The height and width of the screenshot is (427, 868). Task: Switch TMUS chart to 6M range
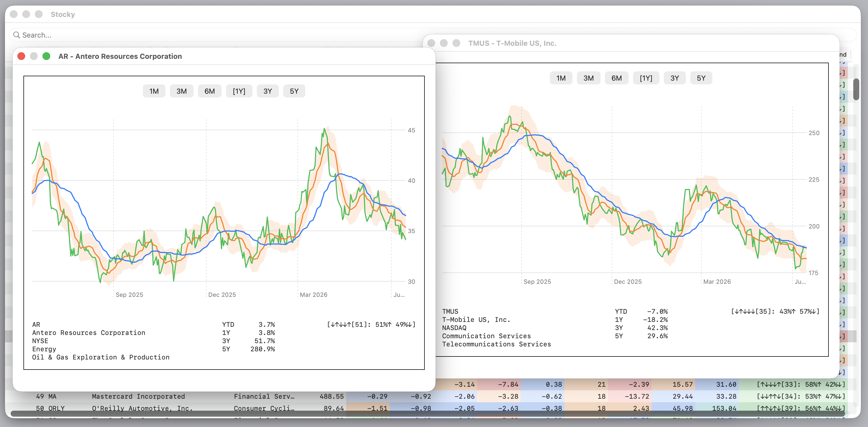[617, 78]
